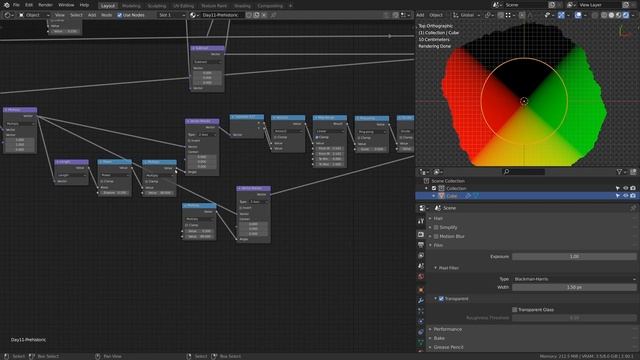Select the Output properties tab icon
This screenshot has height=360, width=640.
click(x=421, y=244)
